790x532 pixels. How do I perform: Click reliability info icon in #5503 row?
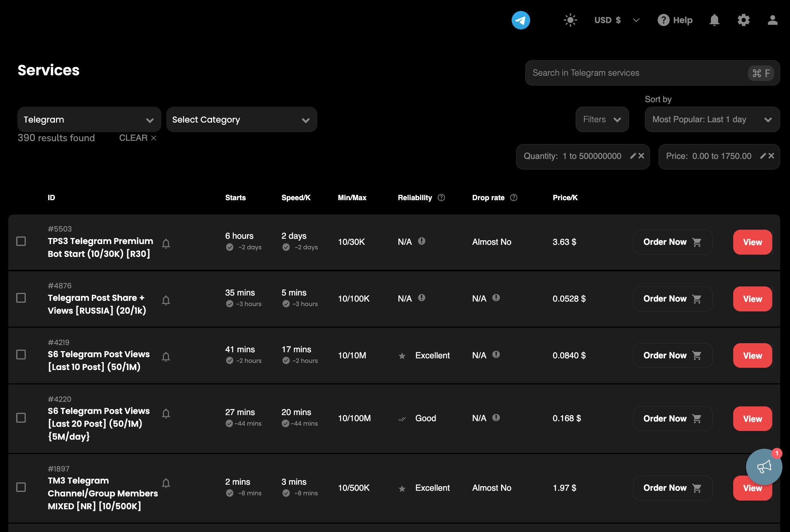pos(422,241)
